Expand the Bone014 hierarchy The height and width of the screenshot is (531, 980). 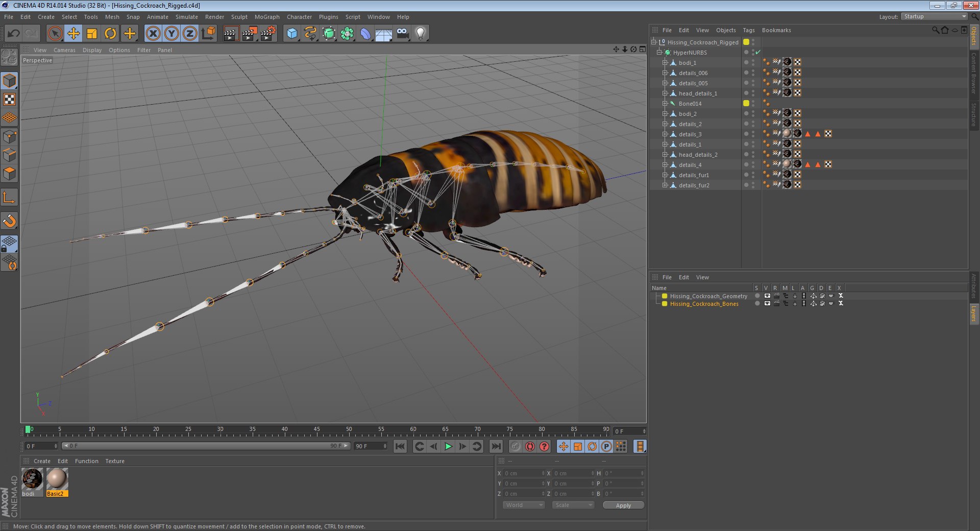tap(665, 104)
